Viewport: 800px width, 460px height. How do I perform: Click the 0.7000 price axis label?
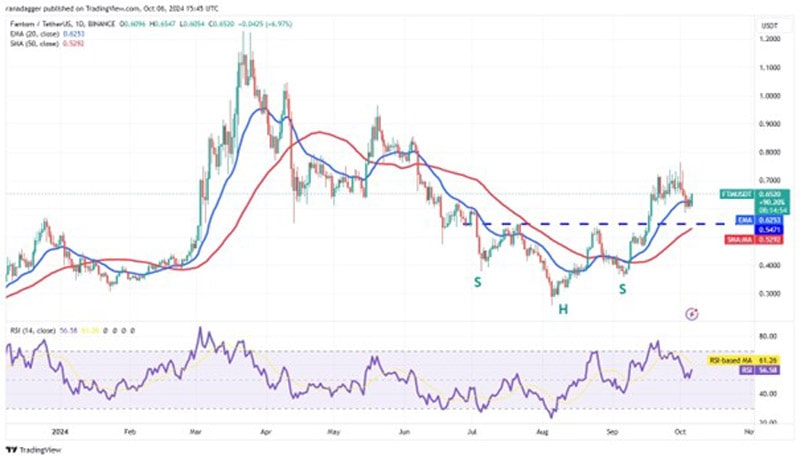[769, 181]
